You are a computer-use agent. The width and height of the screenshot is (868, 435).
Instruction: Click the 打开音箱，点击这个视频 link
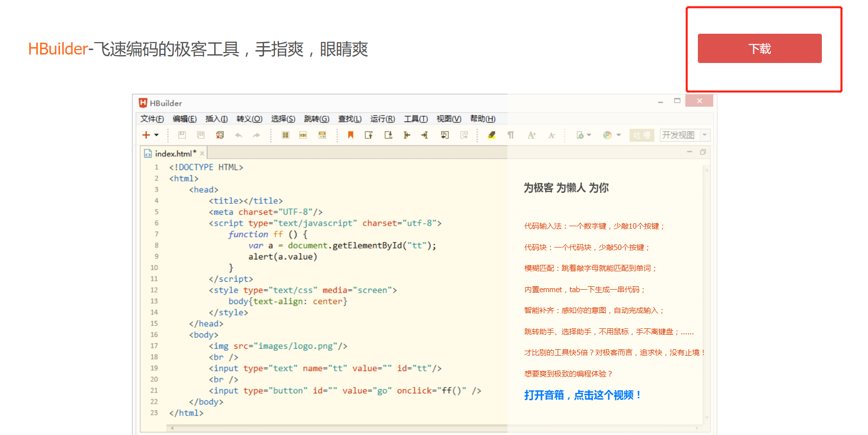coord(583,395)
